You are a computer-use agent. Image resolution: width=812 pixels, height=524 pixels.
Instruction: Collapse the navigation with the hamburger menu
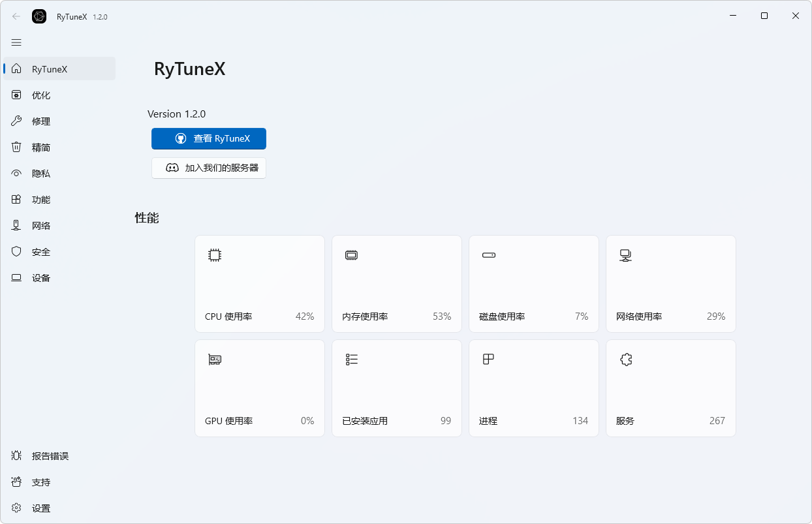click(x=16, y=42)
